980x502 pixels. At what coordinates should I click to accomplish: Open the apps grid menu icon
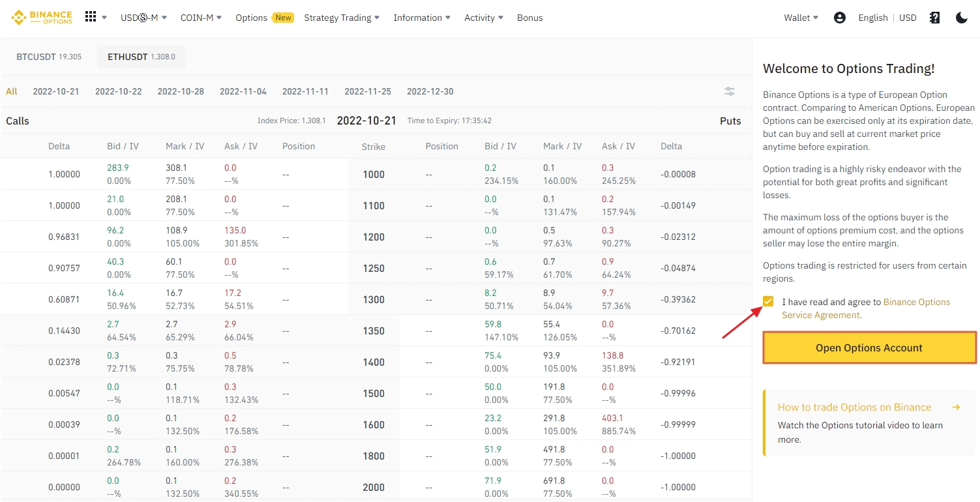pos(91,17)
